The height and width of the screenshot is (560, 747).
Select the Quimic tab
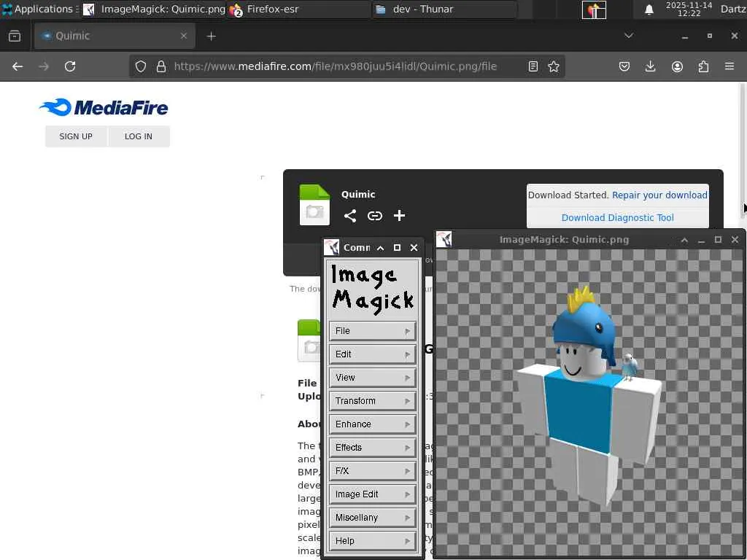tap(115, 36)
